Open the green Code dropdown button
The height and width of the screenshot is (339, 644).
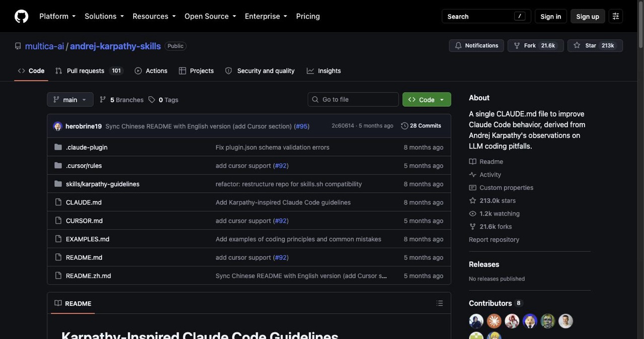pos(427,100)
